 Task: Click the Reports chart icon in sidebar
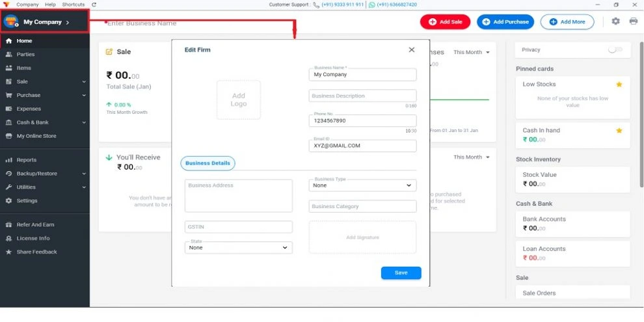pos(8,160)
